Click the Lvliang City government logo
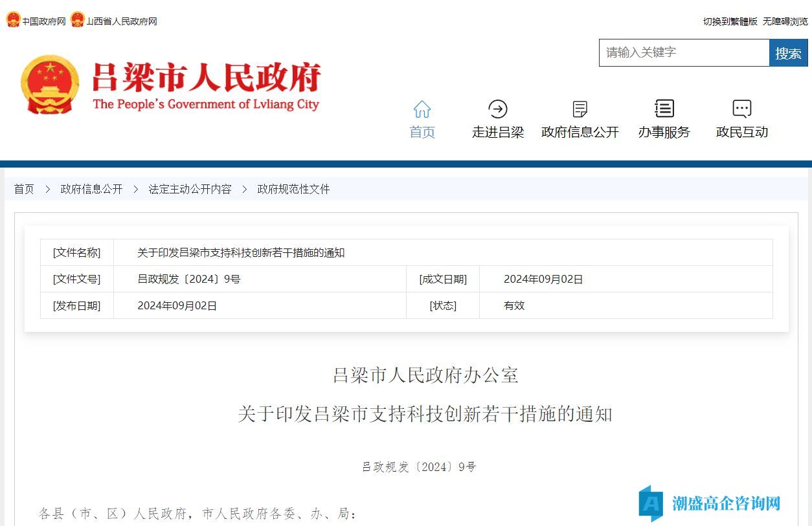This screenshot has height=526, width=812. point(172,84)
